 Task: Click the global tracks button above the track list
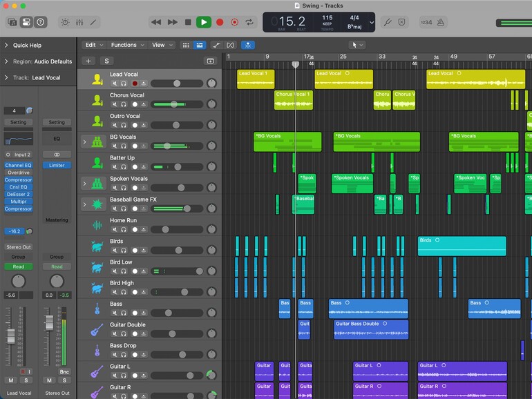tap(210, 61)
